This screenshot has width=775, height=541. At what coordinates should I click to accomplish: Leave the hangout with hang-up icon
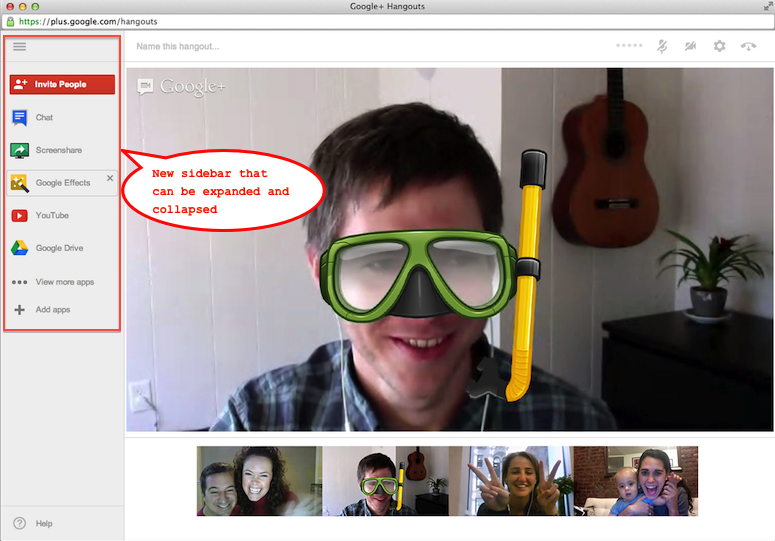(748, 46)
